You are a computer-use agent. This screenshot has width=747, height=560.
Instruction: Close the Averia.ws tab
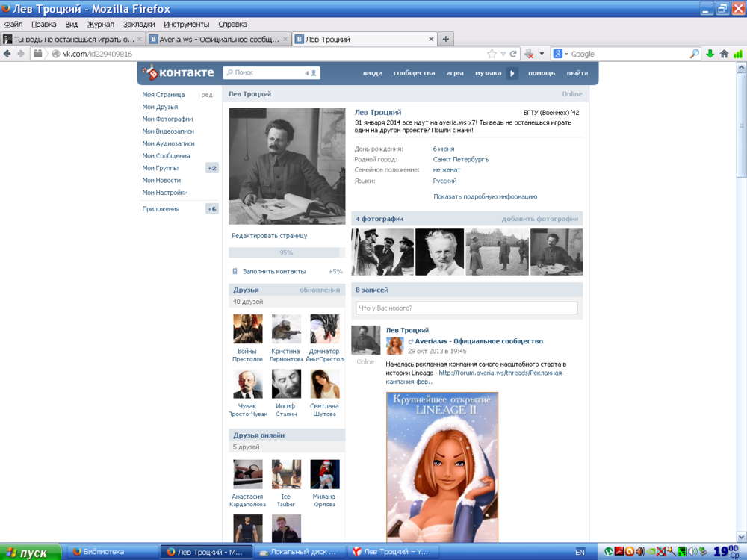[x=285, y=39]
